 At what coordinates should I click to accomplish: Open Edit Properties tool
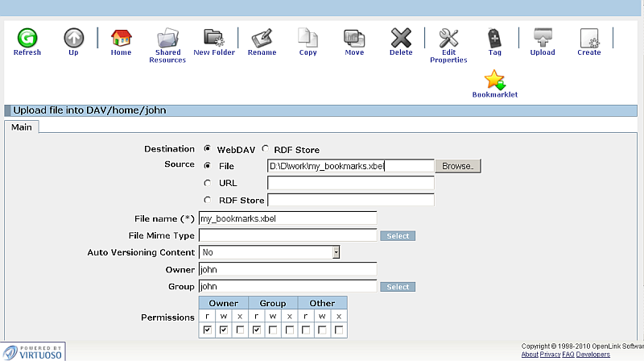pos(448,38)
